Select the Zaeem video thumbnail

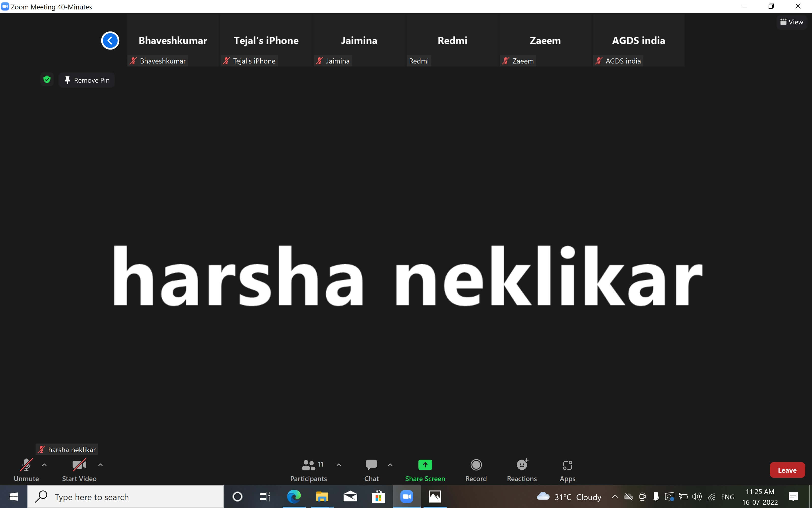[x=545, y=40]
